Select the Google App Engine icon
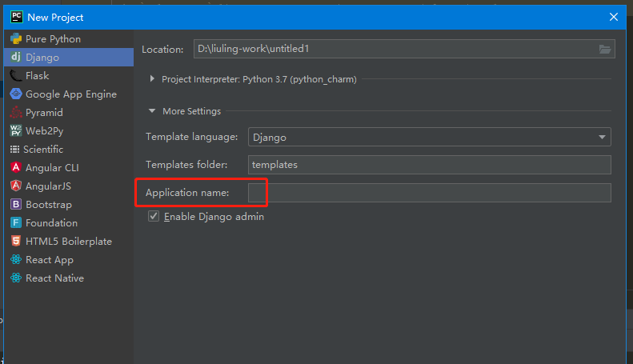633x364 pixels. pos(16,94)
